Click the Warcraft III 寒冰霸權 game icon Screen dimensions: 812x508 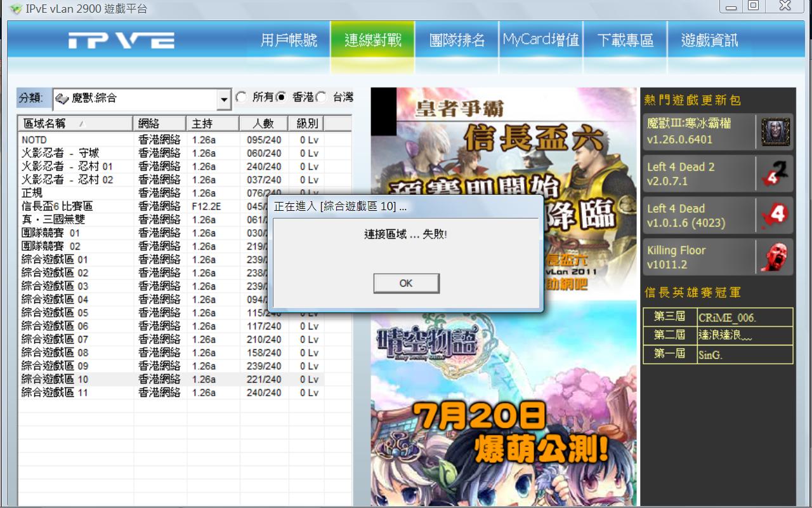pyautogui.click(x=776, y=132)
